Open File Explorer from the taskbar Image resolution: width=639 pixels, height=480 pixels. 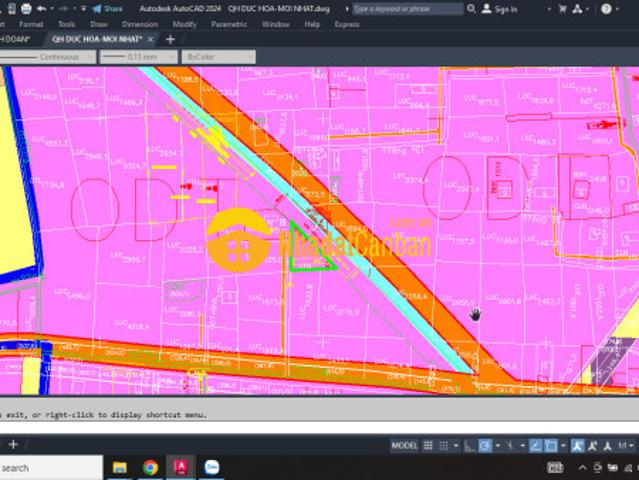[119, 467]
